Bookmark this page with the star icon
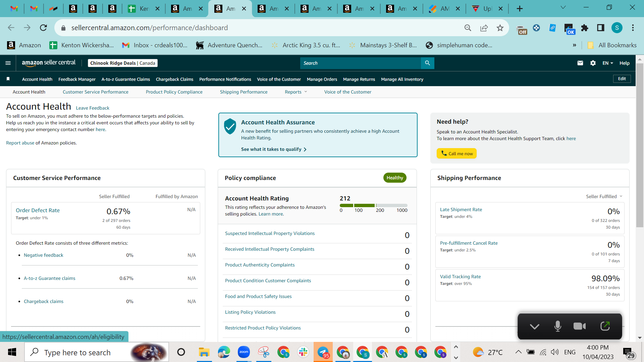 pos(500,28)
